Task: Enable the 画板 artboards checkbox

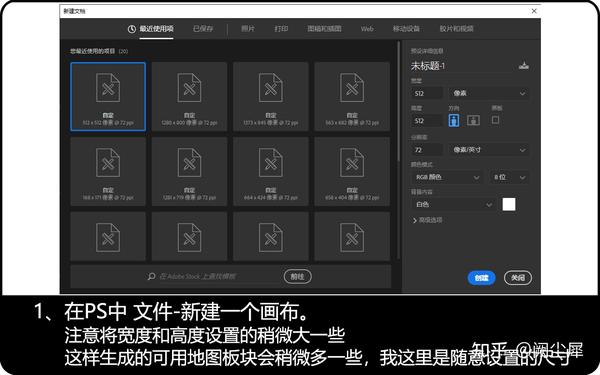Action: 496,120
